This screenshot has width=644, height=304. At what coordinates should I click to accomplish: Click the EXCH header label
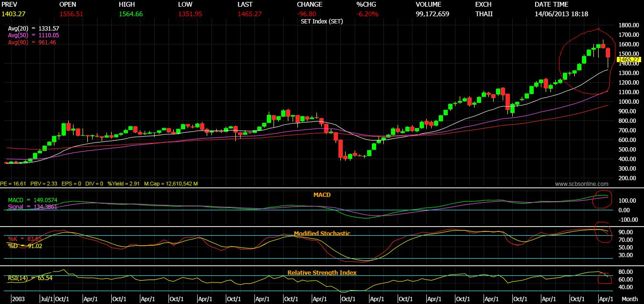click(x=484, y=4)
